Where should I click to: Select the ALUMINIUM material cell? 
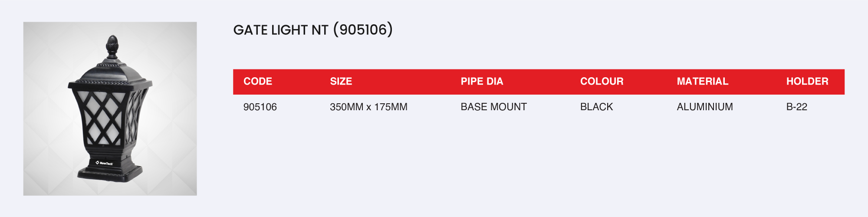tap(704, 107)
